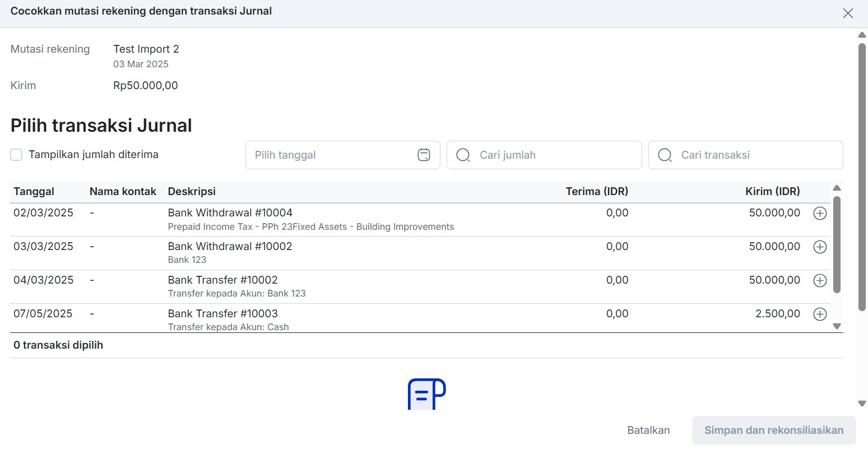The height and width of the screenshot is (449, 868).
Task: Click Simpan dan rekonsiliasikan button
Action: pyautogui.click(x=773, y=430)
